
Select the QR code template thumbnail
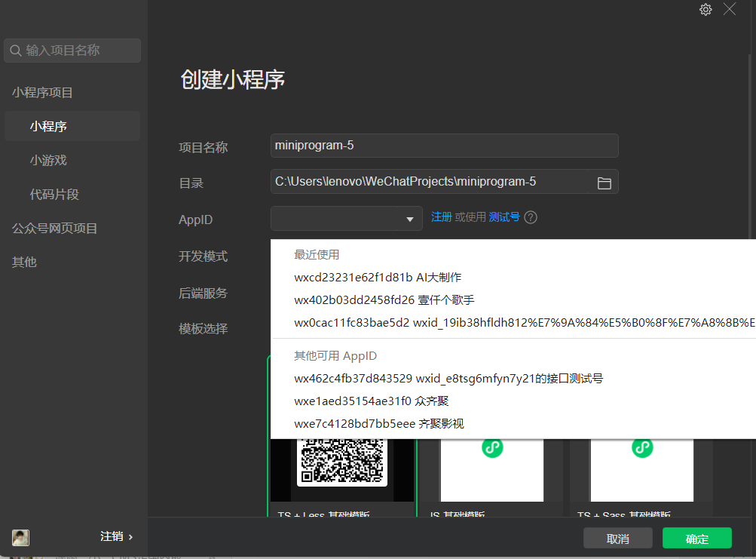click(x=342, y=469)
